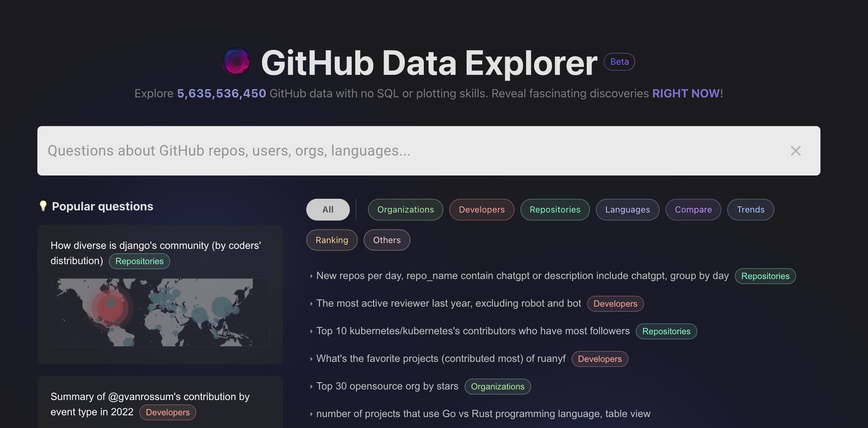This screenshot has height=428, width=868.
Task: Click the Repositories tag on the chatgpt question
Action: (x=765, y=276)
